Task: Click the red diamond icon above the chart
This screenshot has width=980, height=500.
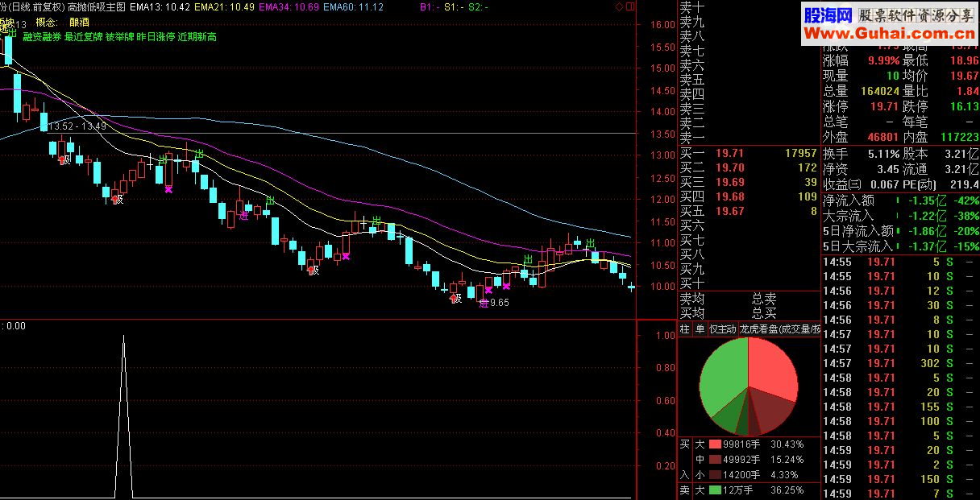Action: point(618,6)
